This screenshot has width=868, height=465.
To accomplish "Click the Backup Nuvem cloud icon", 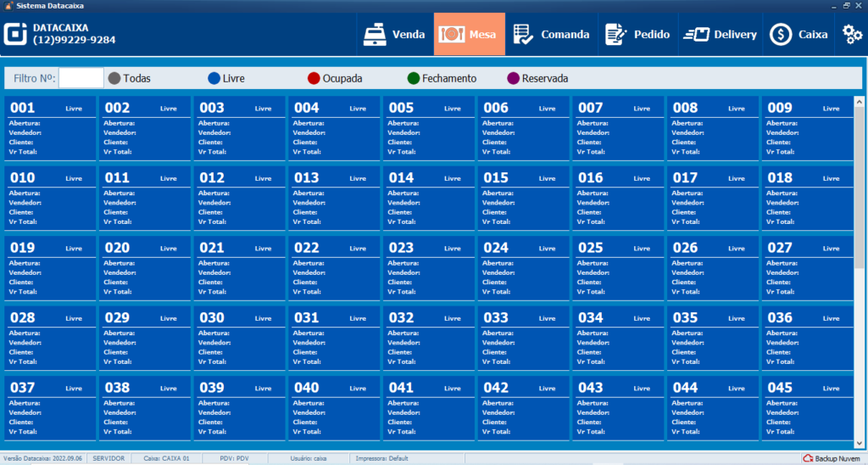I will point(808,458).
